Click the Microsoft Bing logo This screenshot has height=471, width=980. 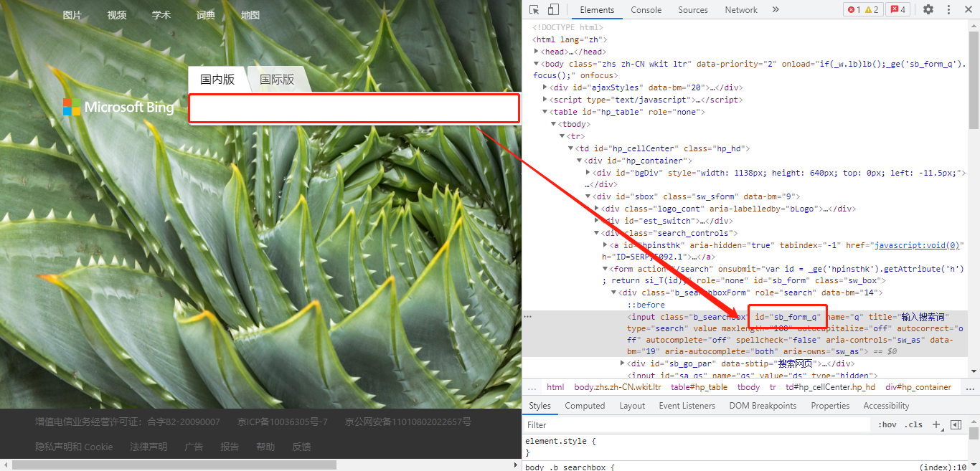point(119,107)
